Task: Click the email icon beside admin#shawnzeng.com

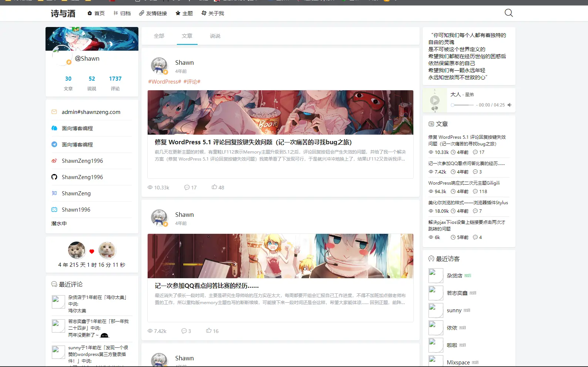Action: click(x=54, y=112)
